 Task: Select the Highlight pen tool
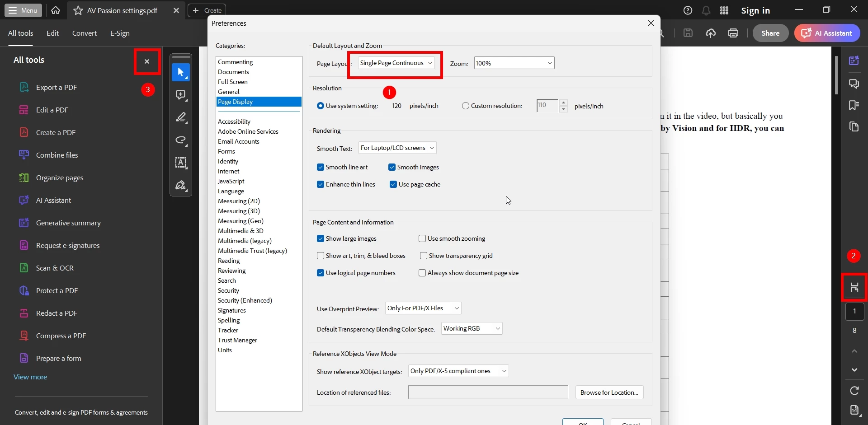pos(181,117)
